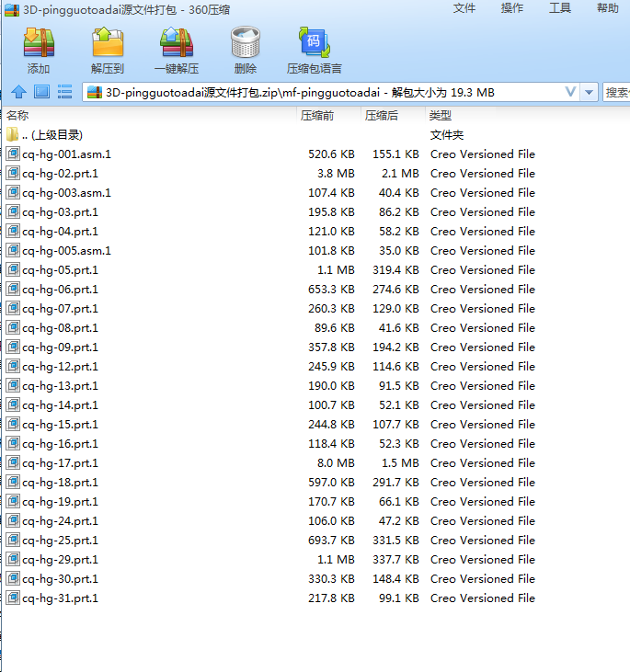Viewport: 630px width, 672px height.
Task: Click the 653.3 KB size of cq-hg-06.prt.1
Action: pos(331,289)
